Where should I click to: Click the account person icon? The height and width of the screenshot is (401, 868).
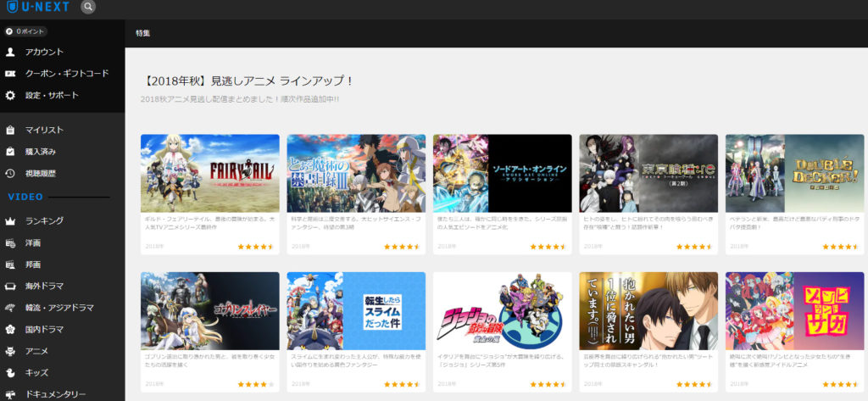tap(10, 52)
